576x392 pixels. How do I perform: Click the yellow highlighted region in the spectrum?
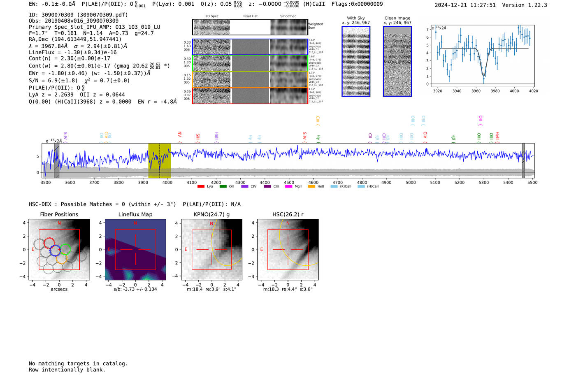[160, 161]
